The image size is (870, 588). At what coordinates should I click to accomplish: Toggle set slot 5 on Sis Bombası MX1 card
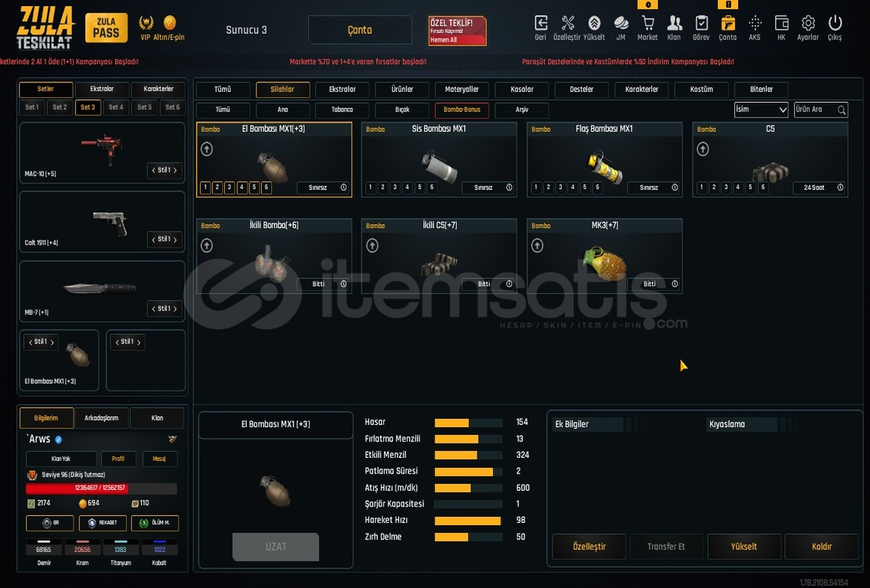click(419, 187)
